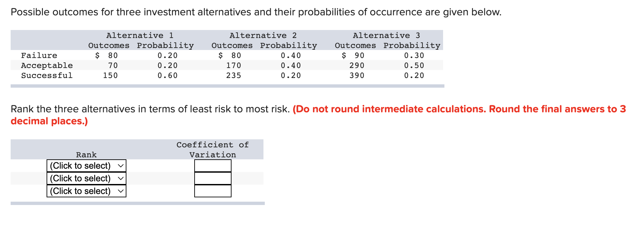Open the second Rank dropdown
The height and width of the screenshot is (226, 644).
coord(86,178)
